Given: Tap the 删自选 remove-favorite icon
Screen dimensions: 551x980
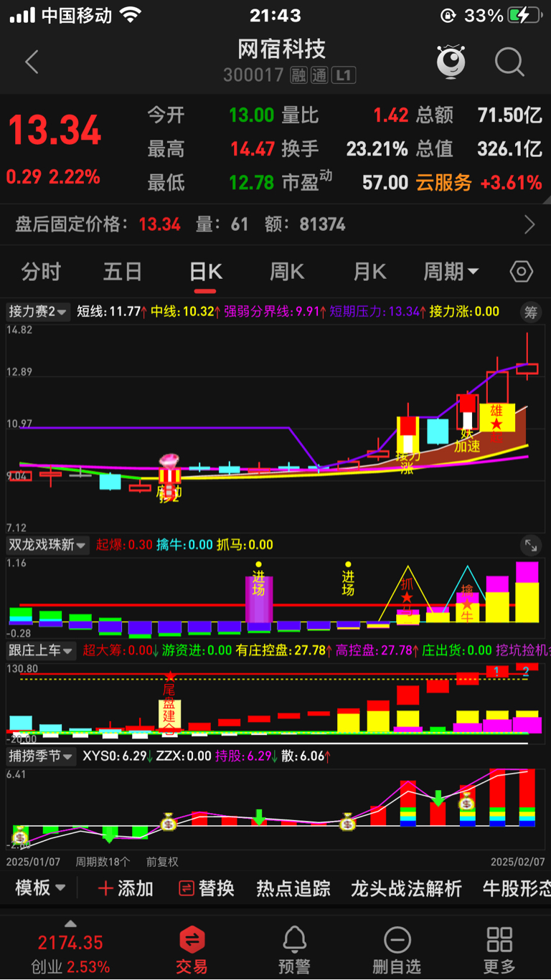Looking at the screenshot, I should 397,951.
